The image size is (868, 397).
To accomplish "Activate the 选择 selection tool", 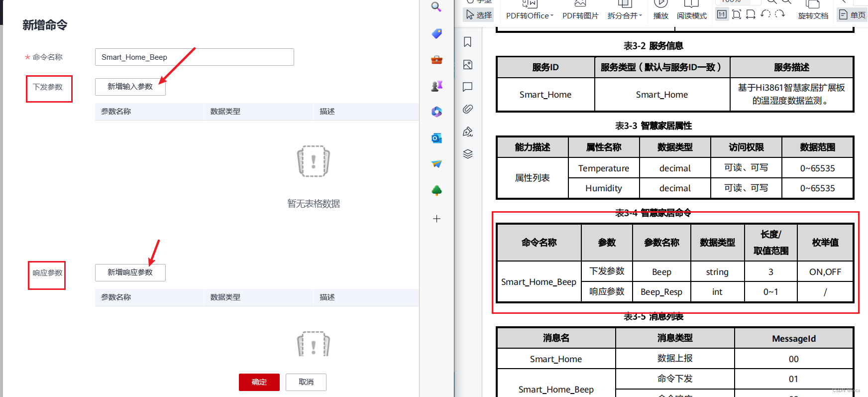I will click(479, 15).
